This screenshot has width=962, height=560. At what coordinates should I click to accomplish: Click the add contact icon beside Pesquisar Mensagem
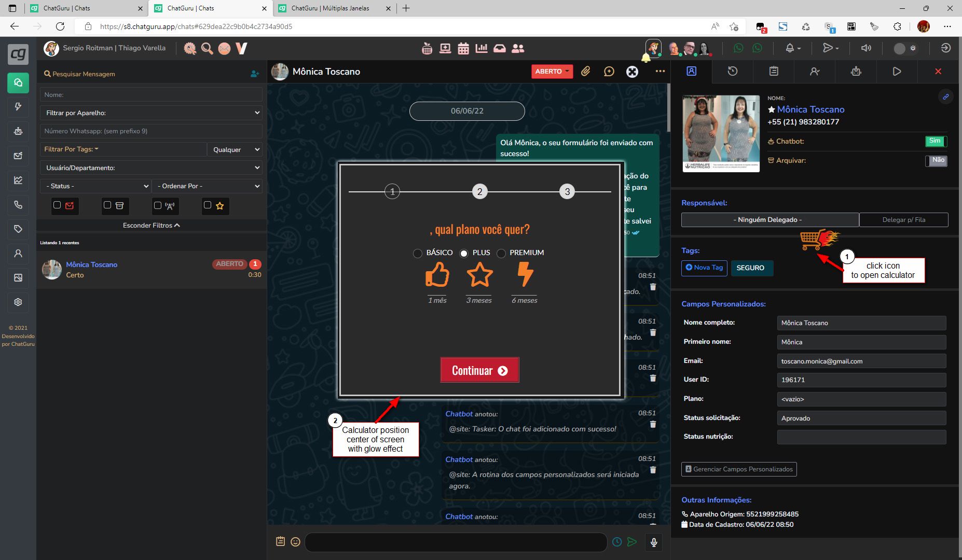[x=255, y=74]
